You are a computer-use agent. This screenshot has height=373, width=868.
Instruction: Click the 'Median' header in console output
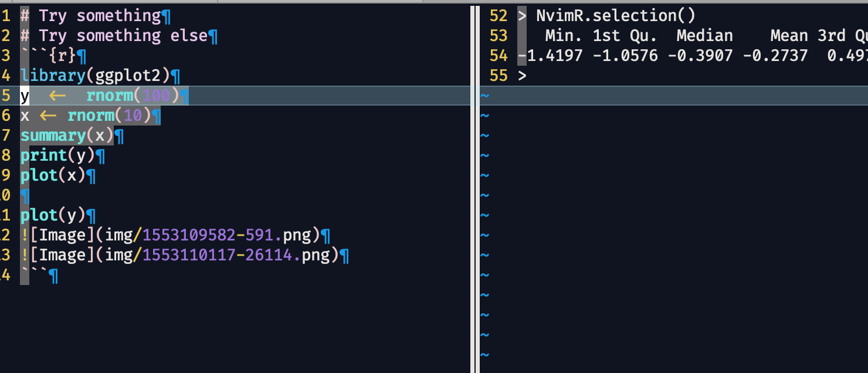pyautogui.click(x=705, y=35)
